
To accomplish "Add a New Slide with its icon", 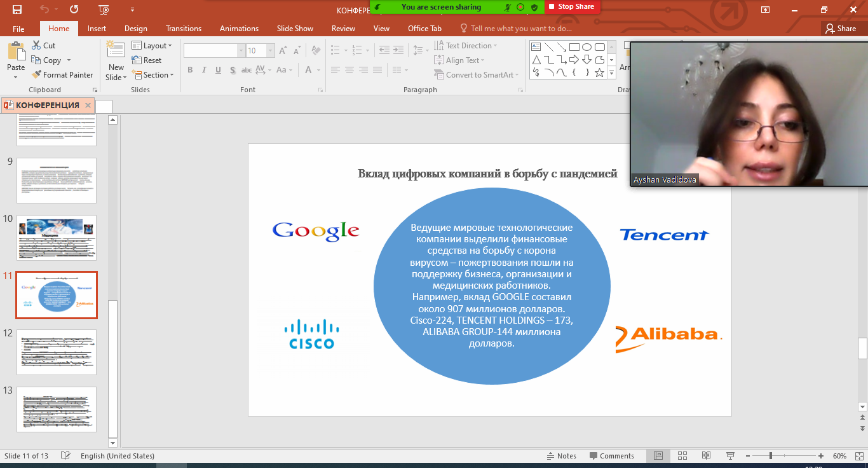I will click(x=116, y=50).
